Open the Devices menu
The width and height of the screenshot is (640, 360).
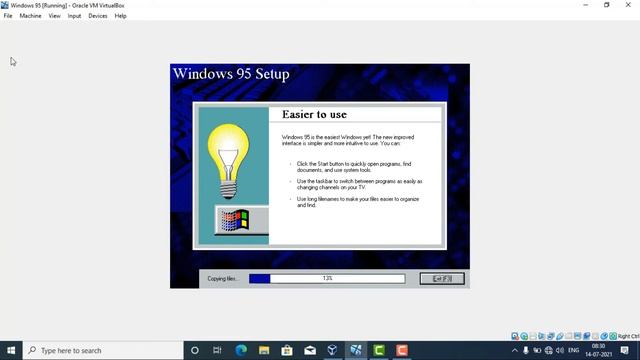point(98,16)
